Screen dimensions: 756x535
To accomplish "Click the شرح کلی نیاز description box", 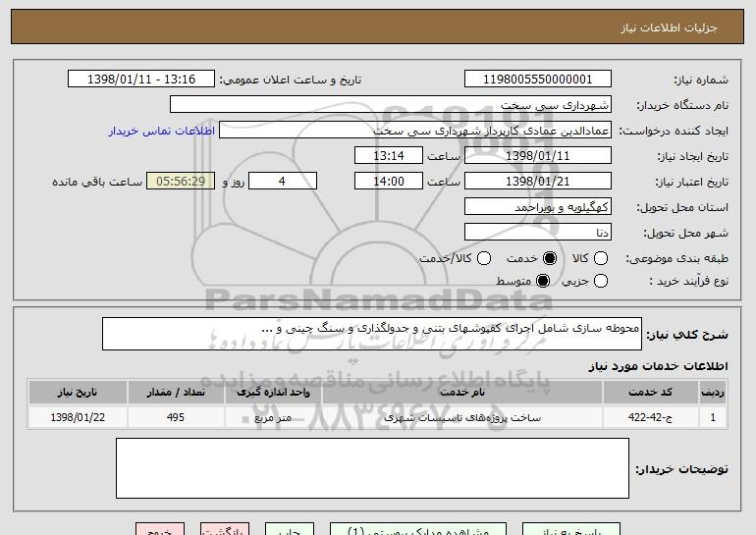I will (372, 334).
